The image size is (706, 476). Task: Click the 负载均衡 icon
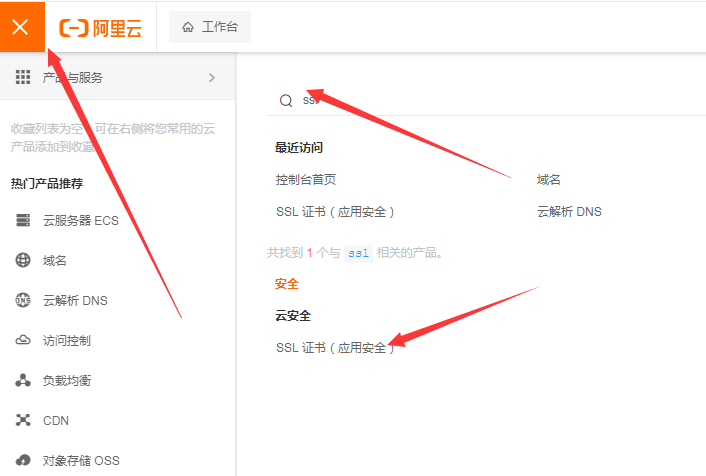click(x=23, y=380)
